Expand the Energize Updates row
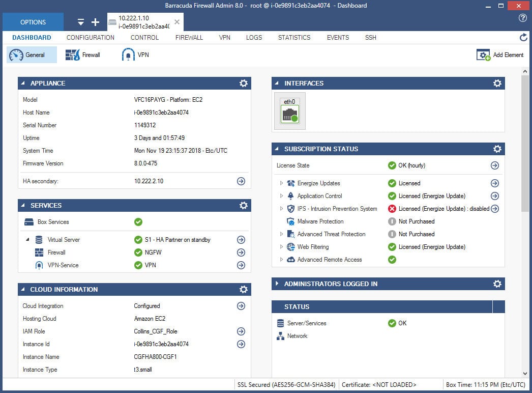The width and height of the screenshot is (532, 393). (x=281, y=183)
